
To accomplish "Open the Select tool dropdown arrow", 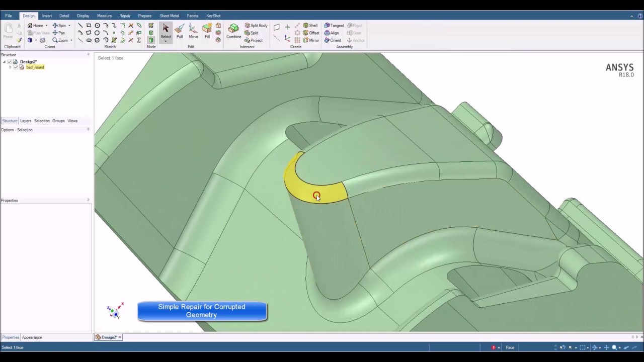I will coord(166,41).
